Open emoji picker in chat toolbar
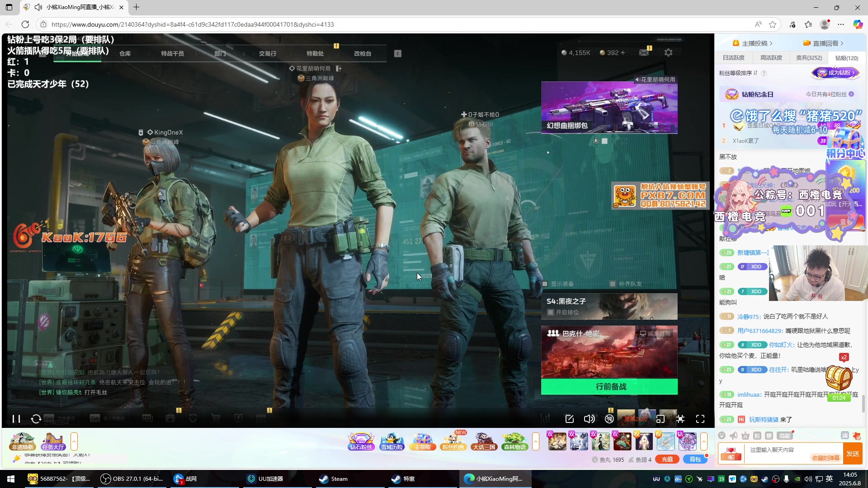 722,435
